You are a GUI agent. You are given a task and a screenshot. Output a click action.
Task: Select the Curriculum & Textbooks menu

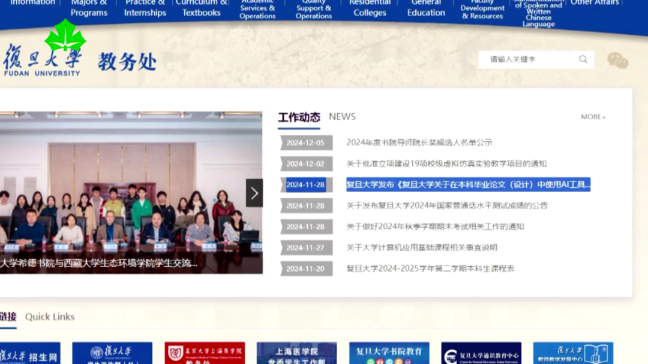201,8
